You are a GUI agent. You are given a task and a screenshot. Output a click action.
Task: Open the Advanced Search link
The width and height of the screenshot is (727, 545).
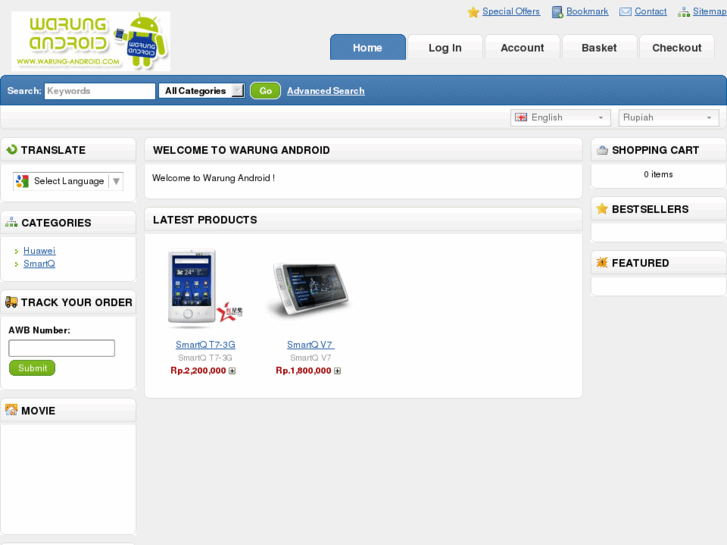tap(325, 91)
